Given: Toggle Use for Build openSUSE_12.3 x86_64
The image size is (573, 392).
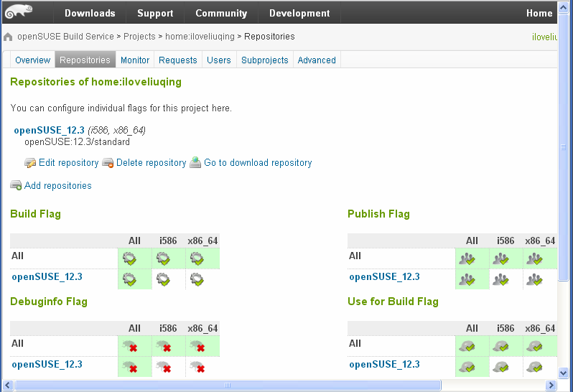Looking at the screenshot, I should (x=535, y=367).
